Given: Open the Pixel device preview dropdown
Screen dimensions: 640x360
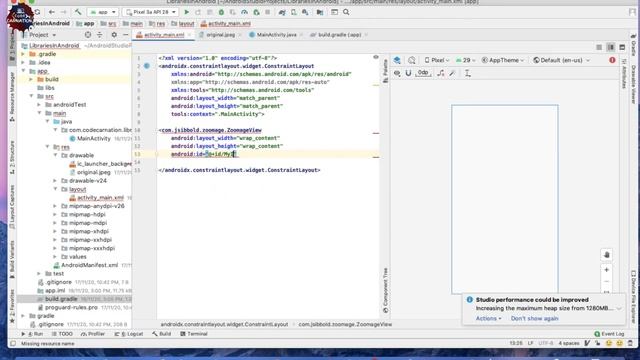Looking at the screenshot, I should pos(437,60).
